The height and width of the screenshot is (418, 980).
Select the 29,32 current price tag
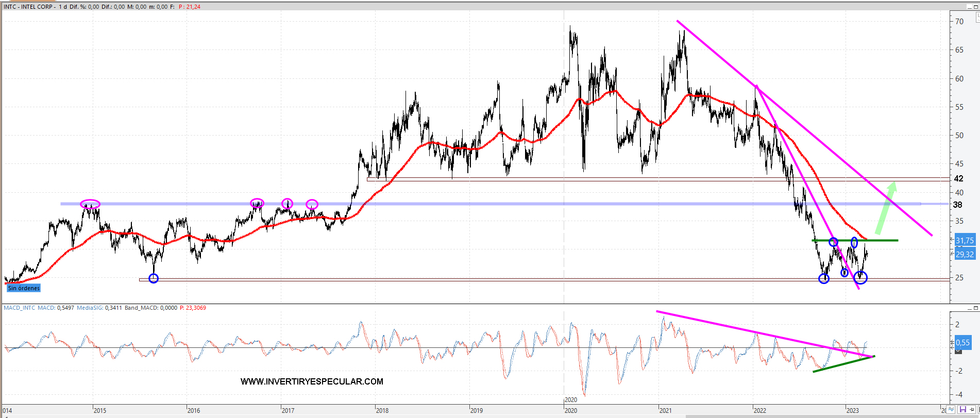click(x=965, y=254)
